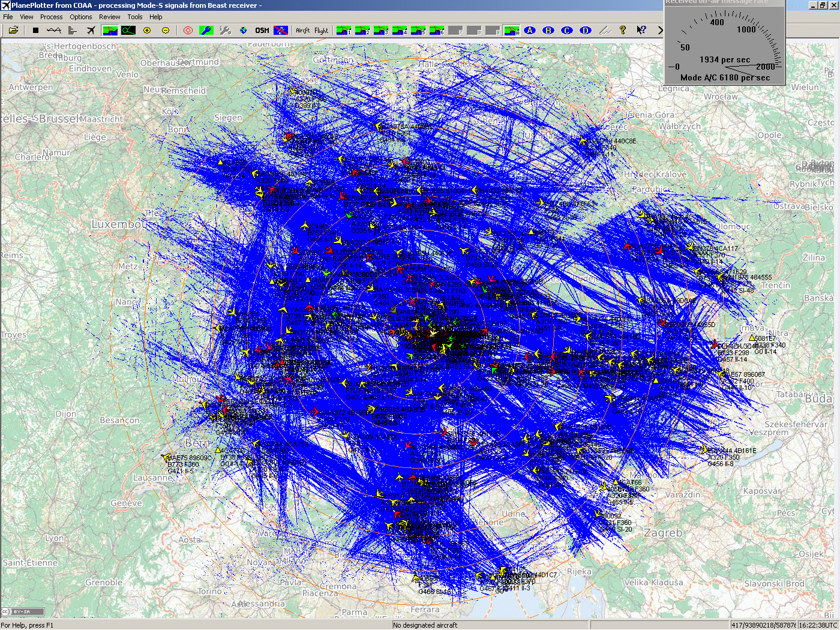Click the Zagreb city label on map
The width and height of the screenshot is (840, 630).
663,533
